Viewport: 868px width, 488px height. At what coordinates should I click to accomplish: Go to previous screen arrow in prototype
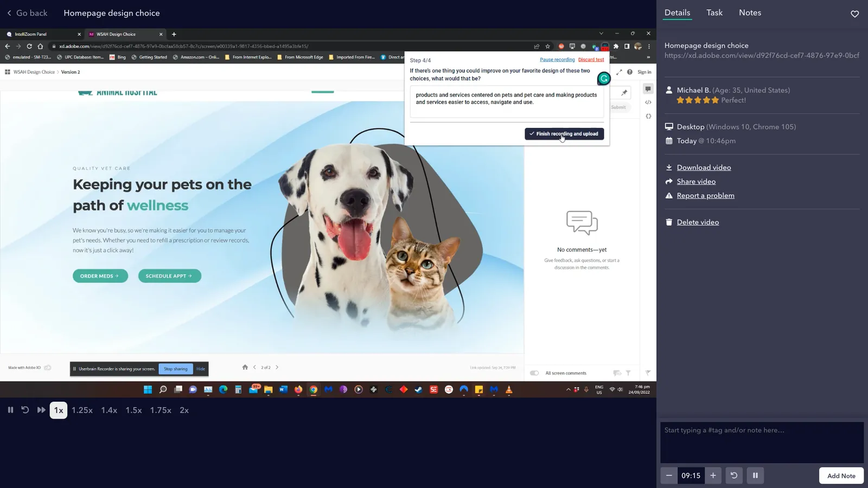click(x=254, y=367)
